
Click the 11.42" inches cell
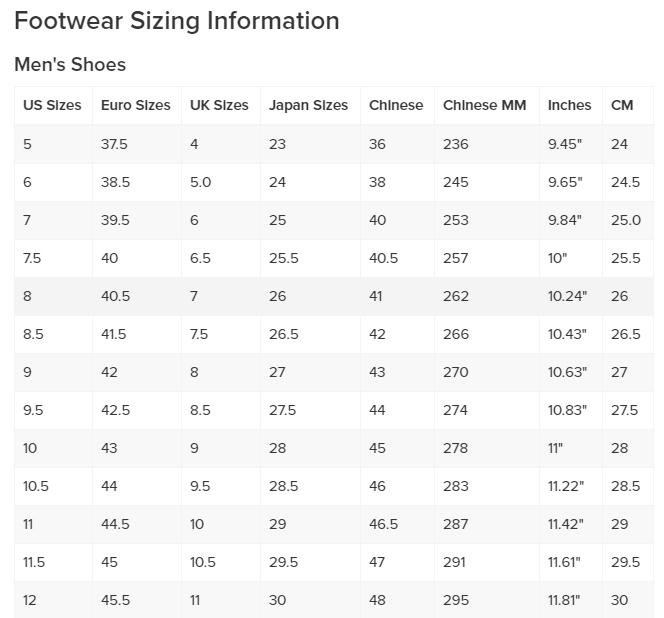coord(566,524)
